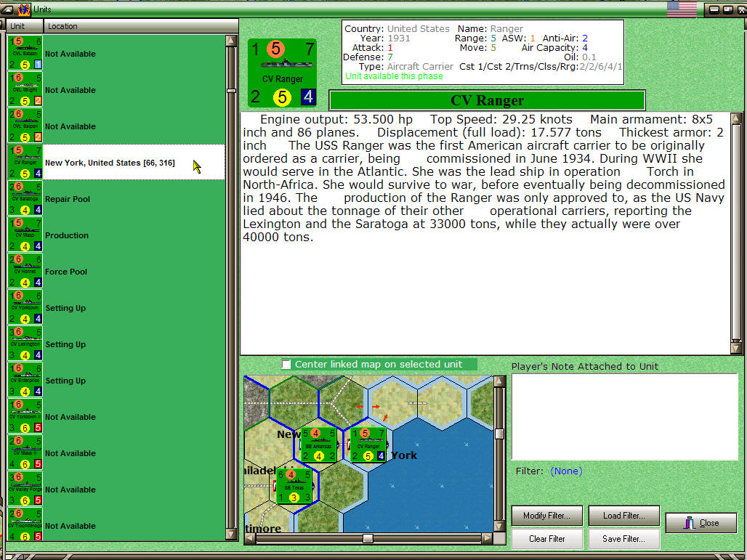747x560 pixels.
Task: Click the large CV Ranger counter preview
Action: (x=282, y=73)
